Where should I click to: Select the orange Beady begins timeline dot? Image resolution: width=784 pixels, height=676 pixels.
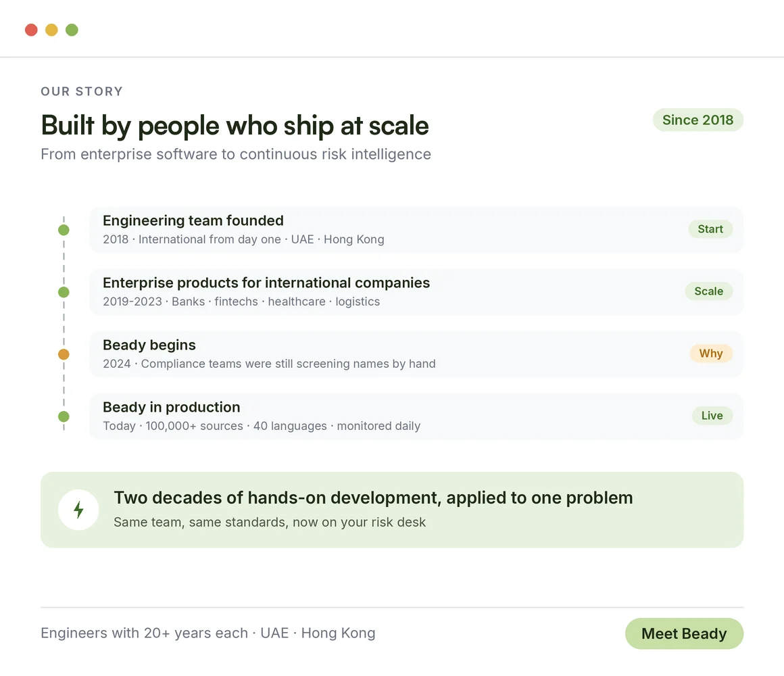64,354
